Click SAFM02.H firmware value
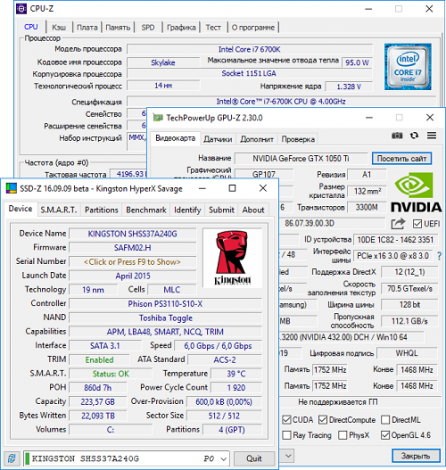Image resolution: width=446 pixels, height=470 pixels. [132, 248]
